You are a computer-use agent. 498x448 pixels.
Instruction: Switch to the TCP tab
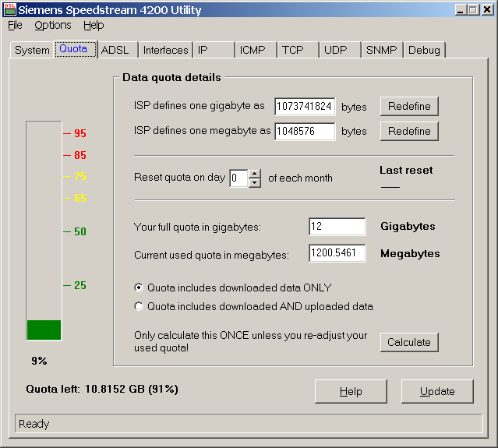coord(298,50)
